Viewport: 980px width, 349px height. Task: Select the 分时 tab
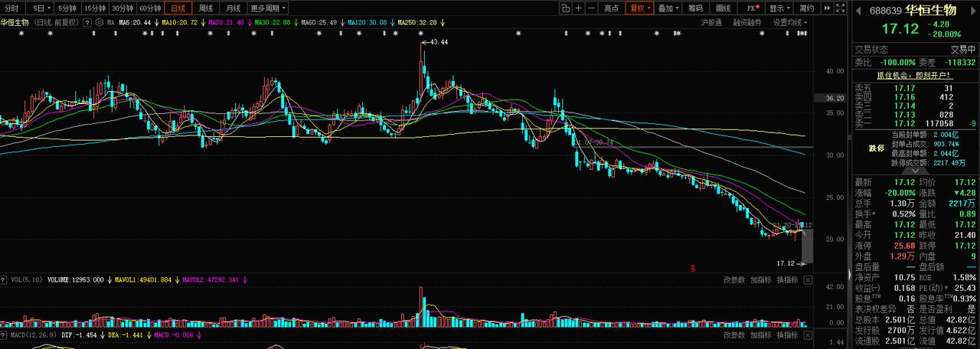[x=11, y=8]
